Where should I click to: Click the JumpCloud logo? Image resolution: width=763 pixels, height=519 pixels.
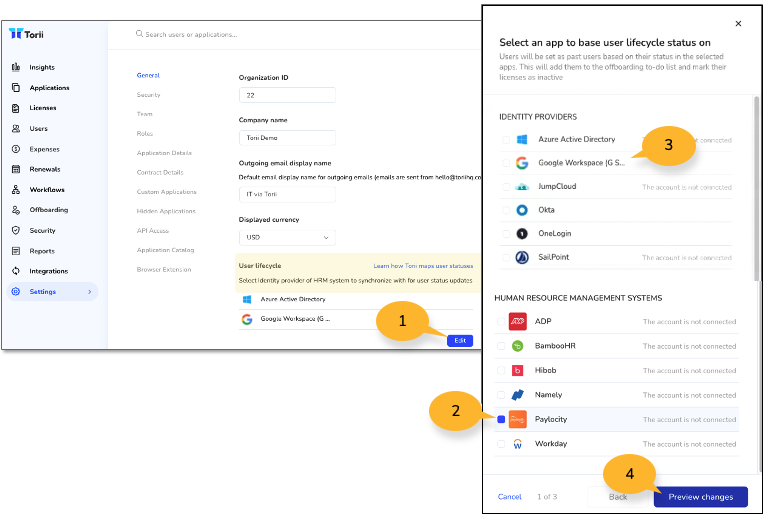(522, 187)
